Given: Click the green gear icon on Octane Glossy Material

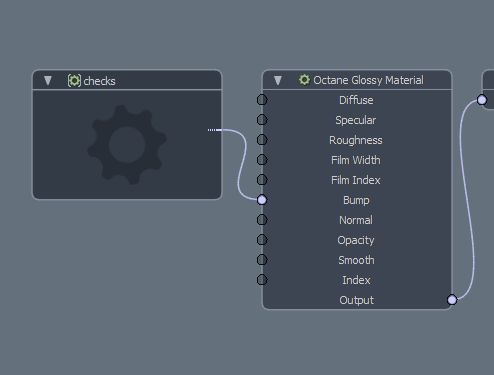Looking at the screenshot, I should (304, 80).
